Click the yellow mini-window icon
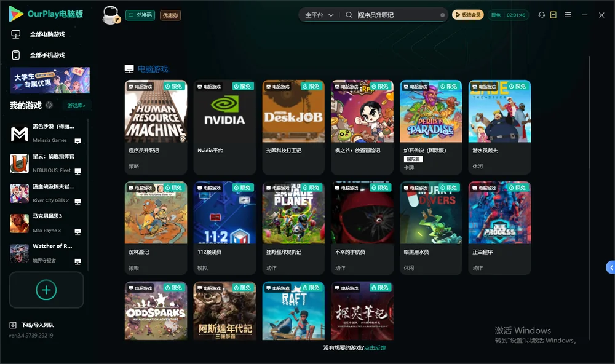 point(553,15)
